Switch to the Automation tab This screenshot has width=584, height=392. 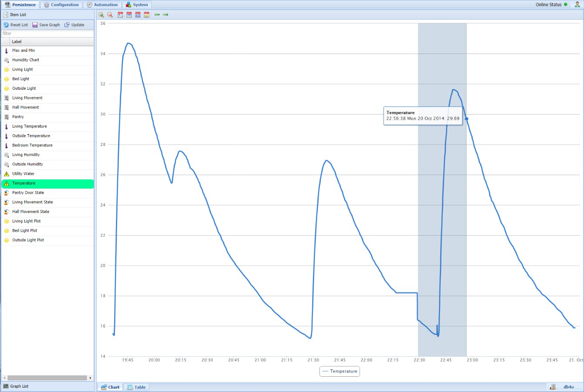click(102, 5)
